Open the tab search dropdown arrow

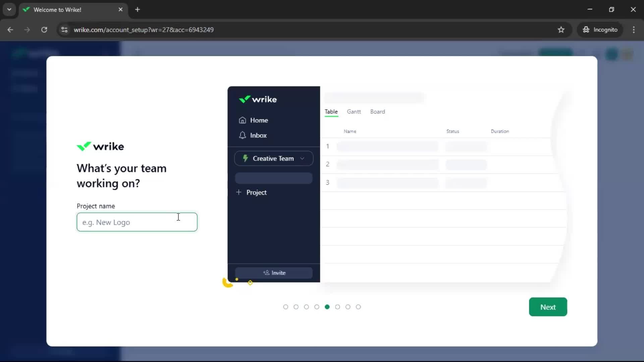click(x=9, y=9)
